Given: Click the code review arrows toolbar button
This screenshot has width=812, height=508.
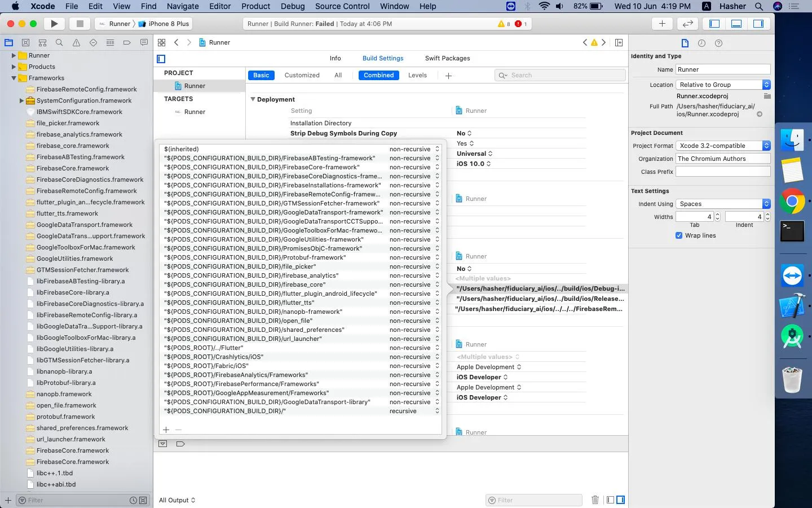Looking at the screenshot, I should (x=687, y=24).
